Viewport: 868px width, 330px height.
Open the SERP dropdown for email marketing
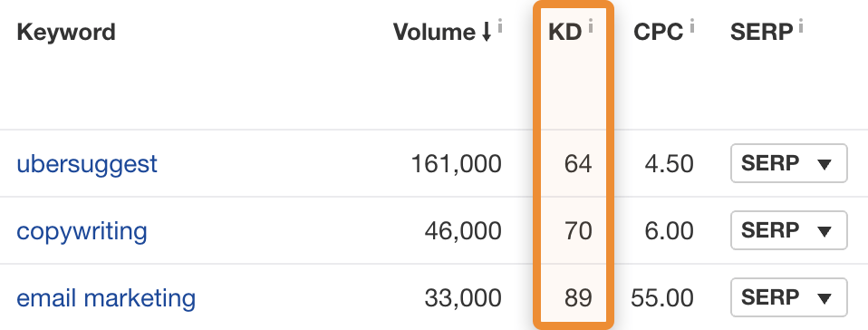click(x=789, y=297)
